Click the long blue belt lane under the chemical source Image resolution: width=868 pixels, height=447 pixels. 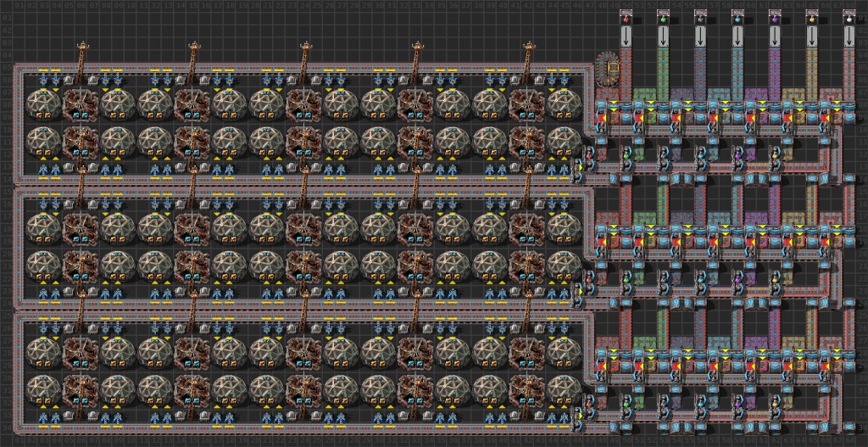[x=738, y=74]
